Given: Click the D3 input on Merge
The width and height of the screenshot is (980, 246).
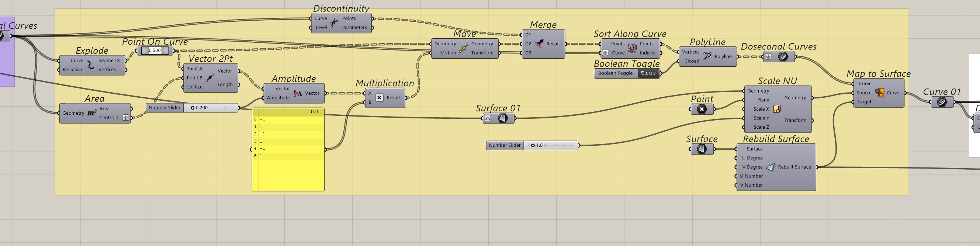Looking at the screenshot, I should (x=528, y=53).
